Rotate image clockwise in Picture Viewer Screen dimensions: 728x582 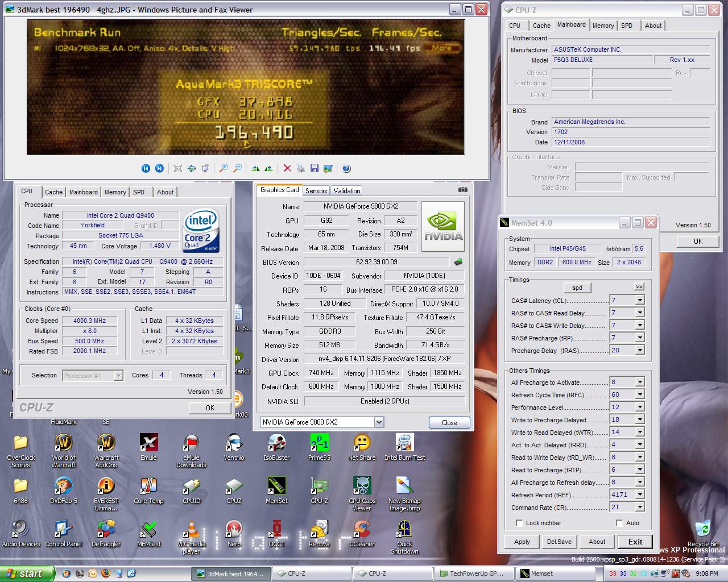[255, 168]
